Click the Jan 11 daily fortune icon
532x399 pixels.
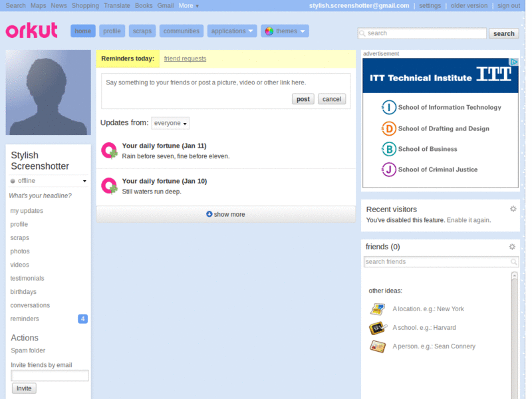[109, 151]
